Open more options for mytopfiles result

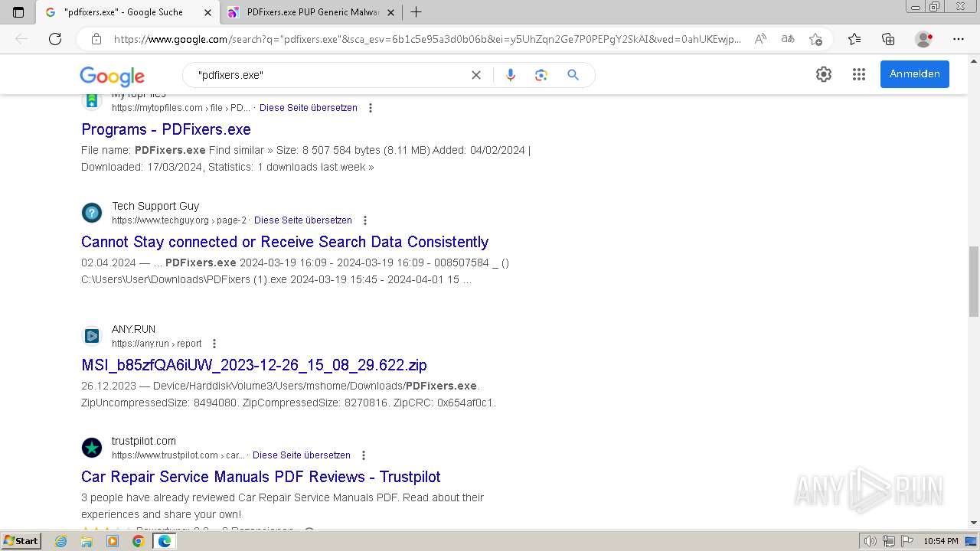click(371, 108)
